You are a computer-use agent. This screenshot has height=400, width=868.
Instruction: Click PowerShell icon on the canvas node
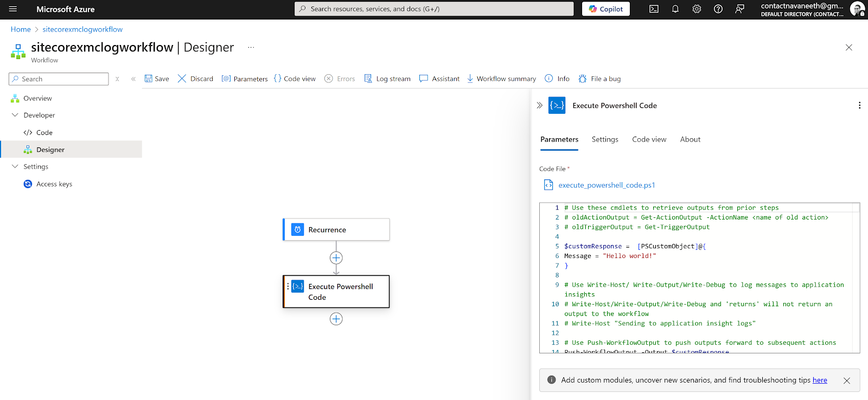[298, 286]
